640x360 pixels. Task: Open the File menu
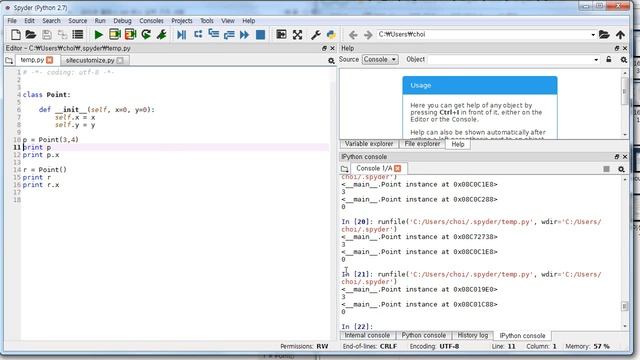pos(12,20)
